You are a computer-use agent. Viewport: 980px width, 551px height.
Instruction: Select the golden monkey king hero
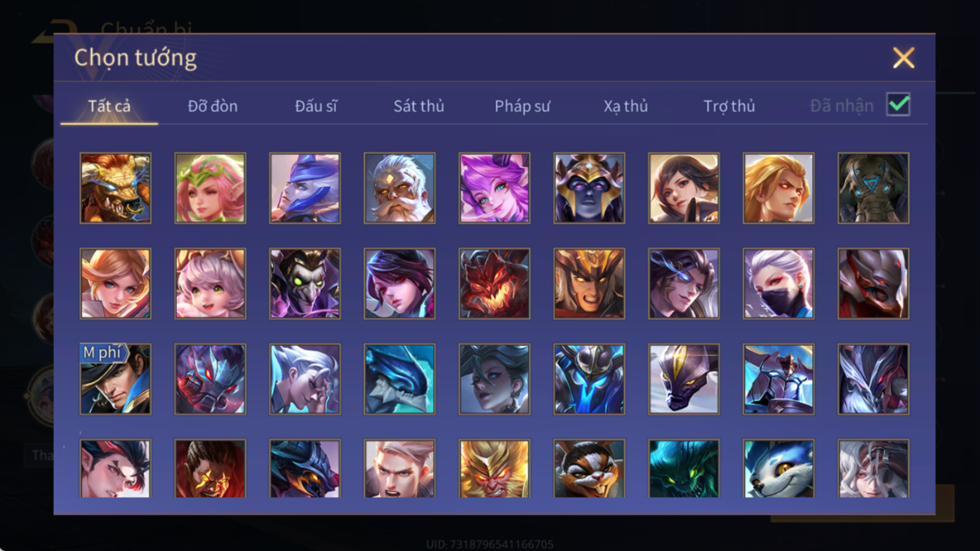(494, 468)
